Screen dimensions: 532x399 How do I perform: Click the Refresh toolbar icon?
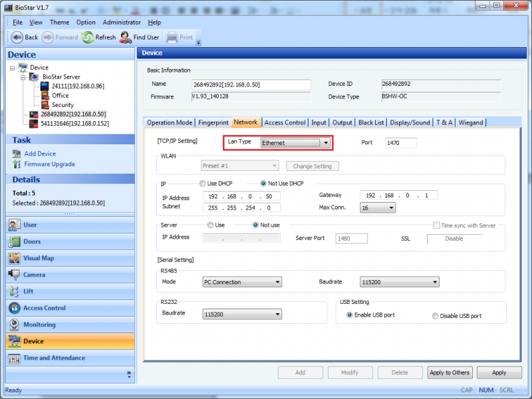point(88,37)
